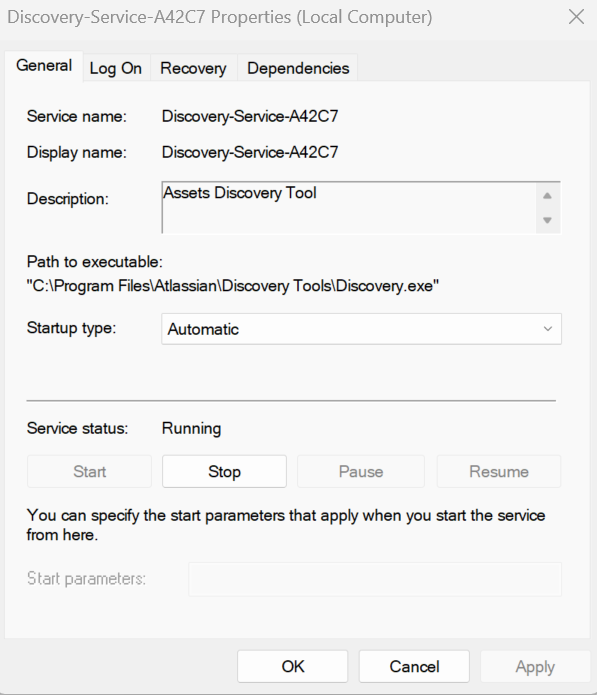Click the Pause service button
This screenshot has height=695, width=597.
[x=361, y=472]
